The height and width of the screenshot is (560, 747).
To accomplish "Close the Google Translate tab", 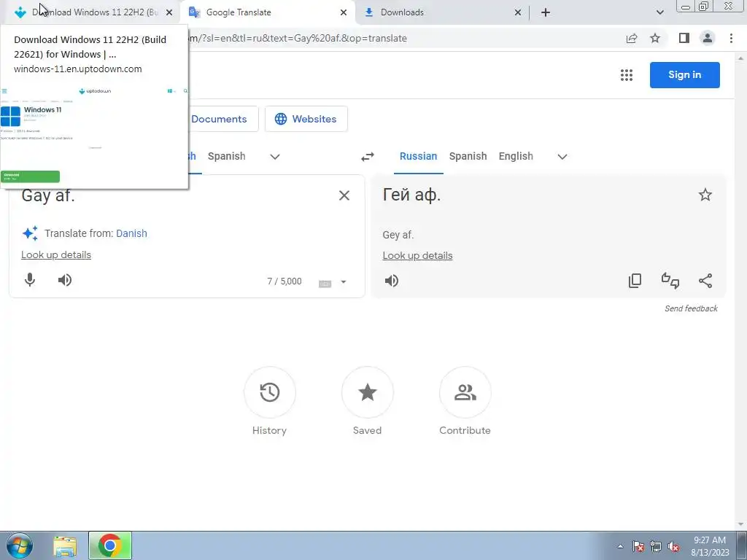I will click(x=344, y=12).
